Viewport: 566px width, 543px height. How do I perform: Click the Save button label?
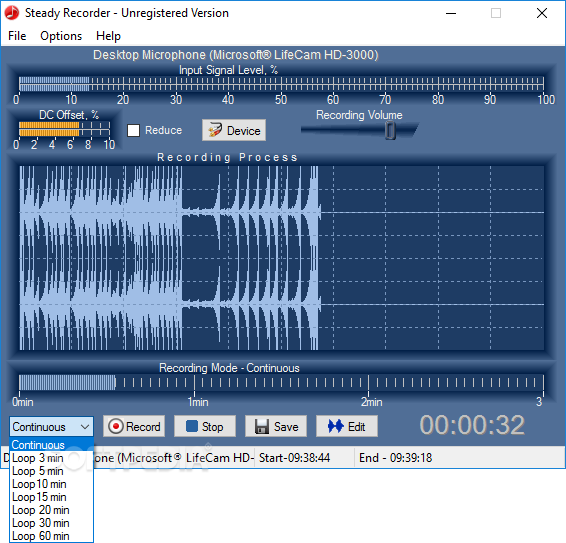(286, 427)
